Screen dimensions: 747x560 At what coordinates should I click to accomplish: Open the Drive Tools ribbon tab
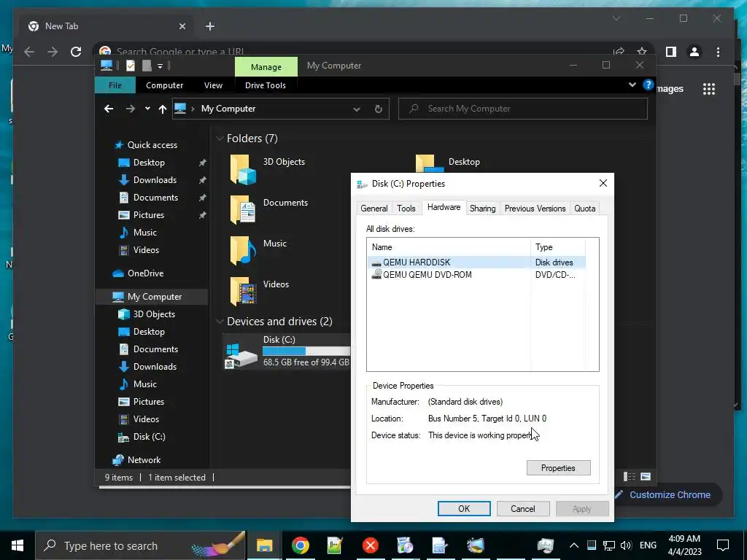coord(266,85)
